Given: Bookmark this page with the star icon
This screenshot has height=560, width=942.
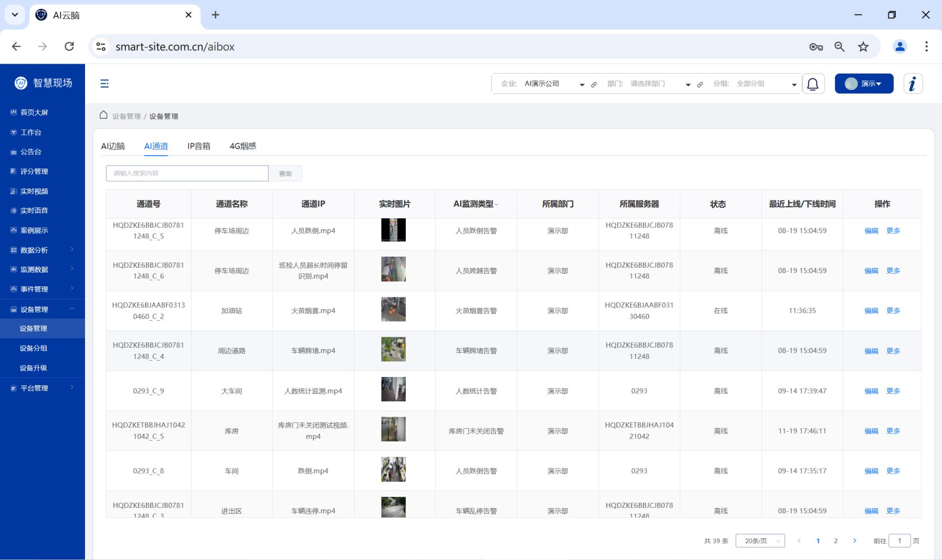Looking at the screenshot, I should (x=863, y=47).
